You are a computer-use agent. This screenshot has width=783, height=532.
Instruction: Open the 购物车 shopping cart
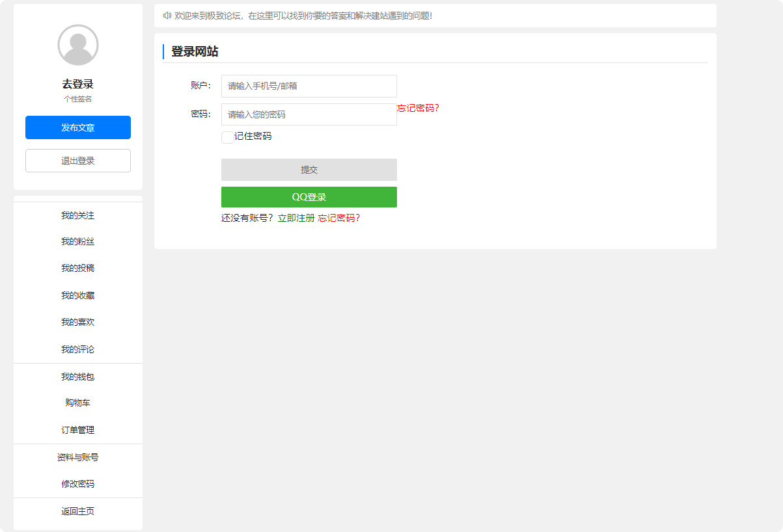coord(77,403)
